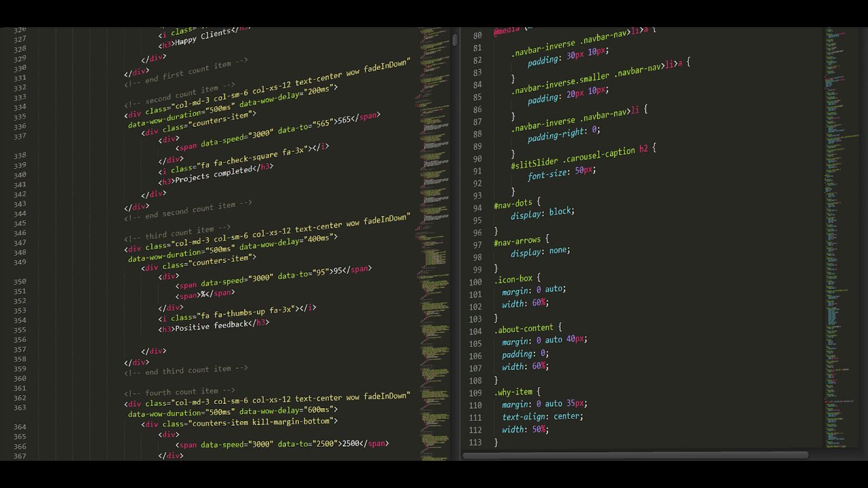Click the fa-thumbs-up icon class line
This screenshot has height=488, width=868.
[237, 313]
